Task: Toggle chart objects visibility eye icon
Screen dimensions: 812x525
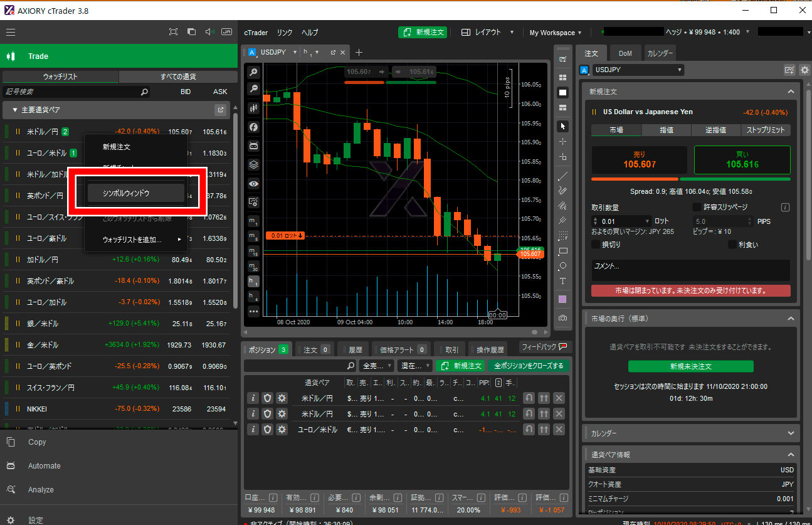Action: click(254, 184)
